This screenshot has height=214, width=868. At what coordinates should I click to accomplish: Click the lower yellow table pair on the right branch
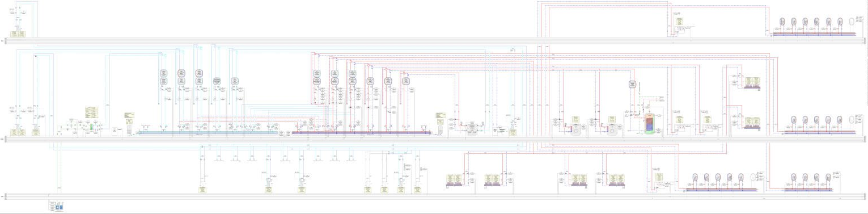point(752,121)
